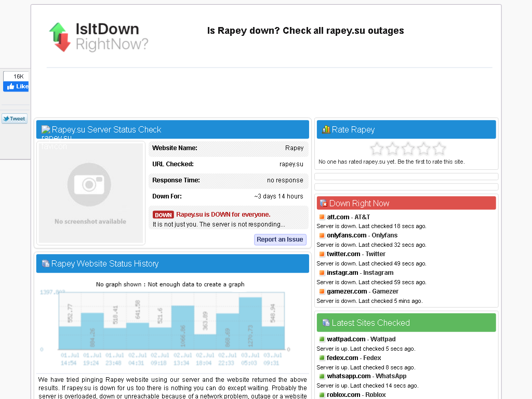Open the fedex.com - Fedex link
Image resolution: width=532 pixels, height=399 pixels.
(353, 357)
